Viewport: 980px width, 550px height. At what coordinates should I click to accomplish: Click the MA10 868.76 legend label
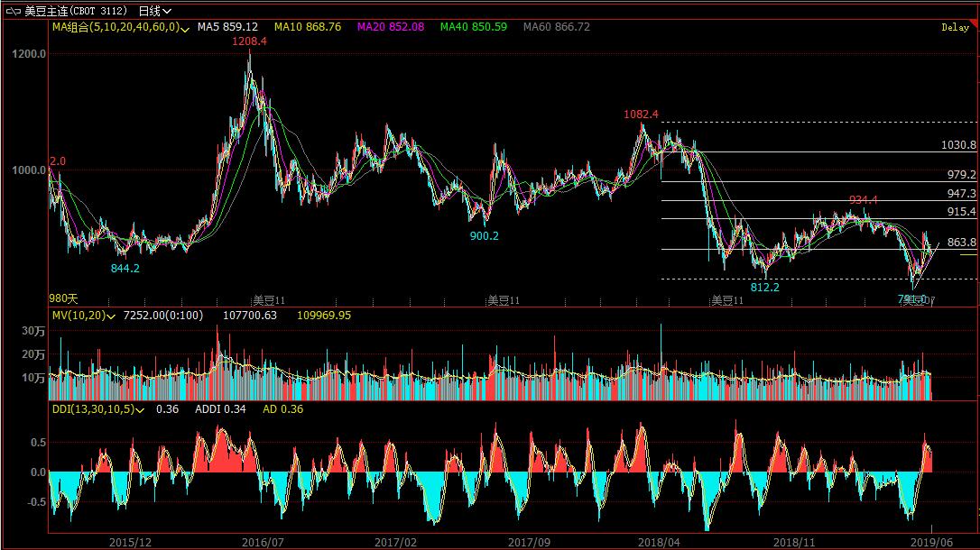308,28
